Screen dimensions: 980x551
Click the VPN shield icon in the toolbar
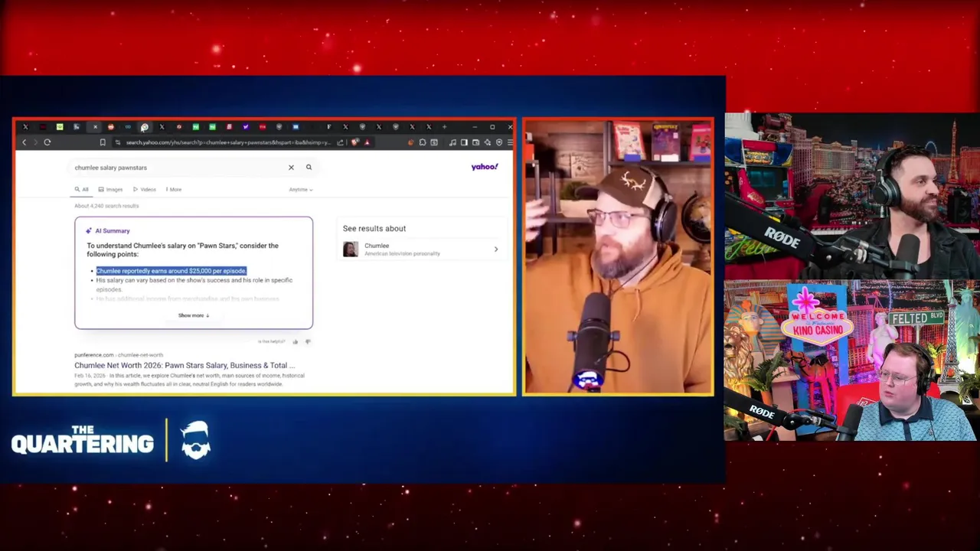click(499, 142)
